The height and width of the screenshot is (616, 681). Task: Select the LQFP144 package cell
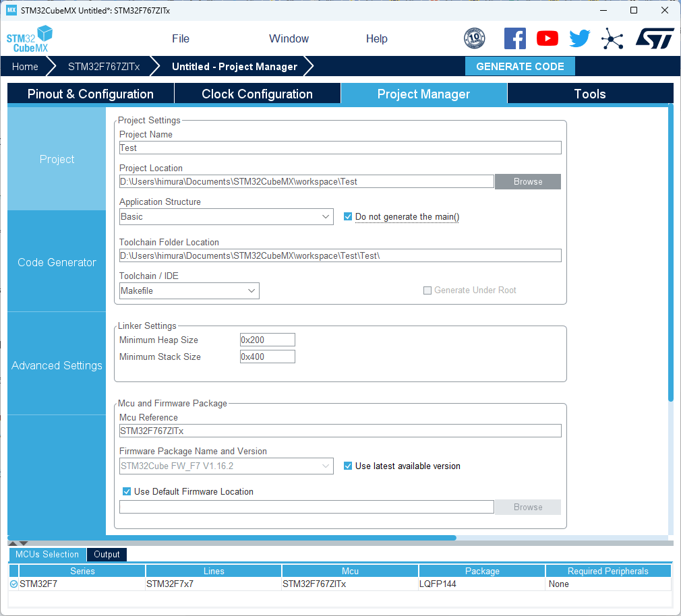click(482, 584)
